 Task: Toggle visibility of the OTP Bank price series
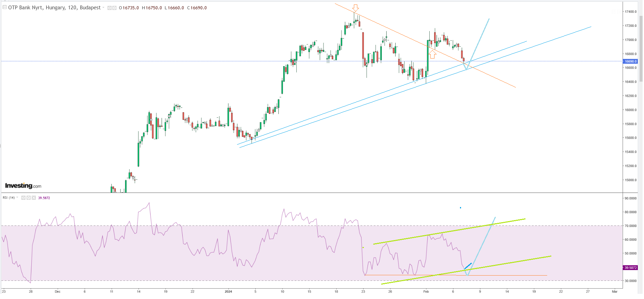(x=110, y=8)
